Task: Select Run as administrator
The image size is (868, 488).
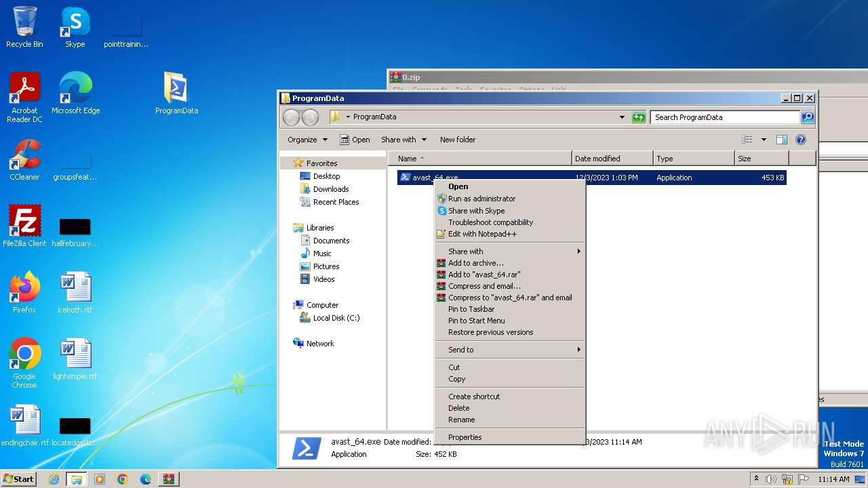Action: (510, 199)
